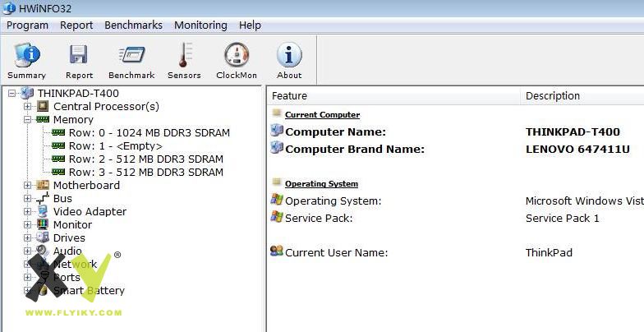Click the About info icon
The height and width of the screenshot is (332, 644).
pos(289,54)
